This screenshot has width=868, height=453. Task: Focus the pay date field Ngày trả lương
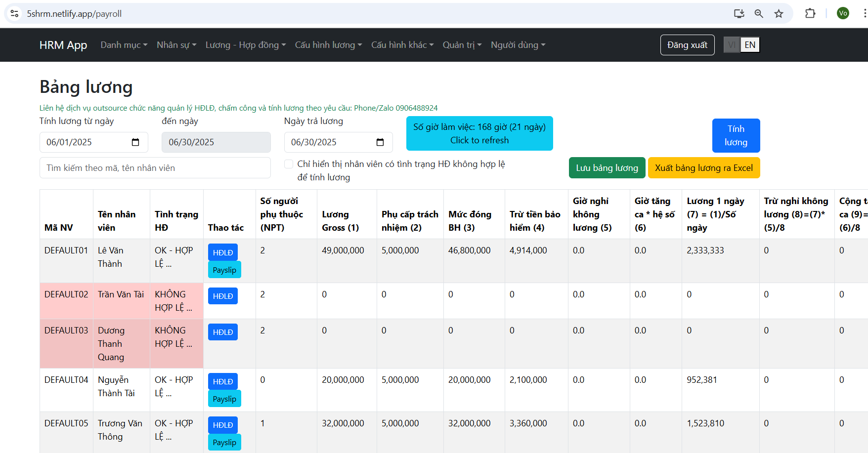point(339,142)
